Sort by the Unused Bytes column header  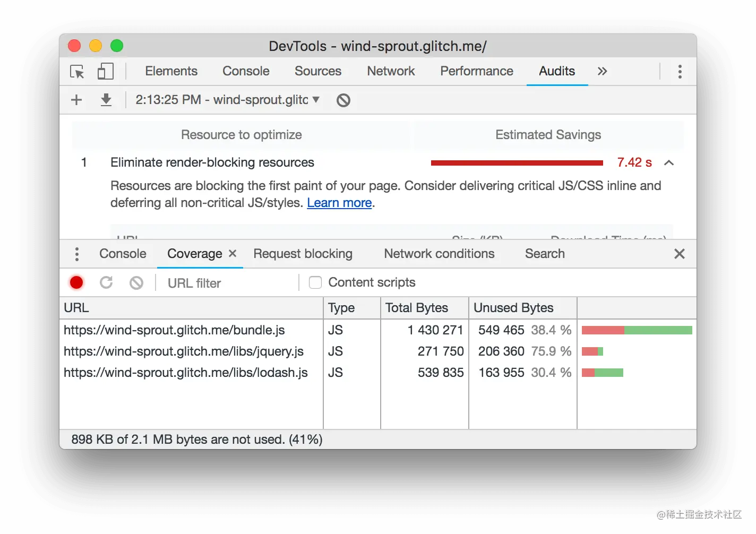point(523,308)
